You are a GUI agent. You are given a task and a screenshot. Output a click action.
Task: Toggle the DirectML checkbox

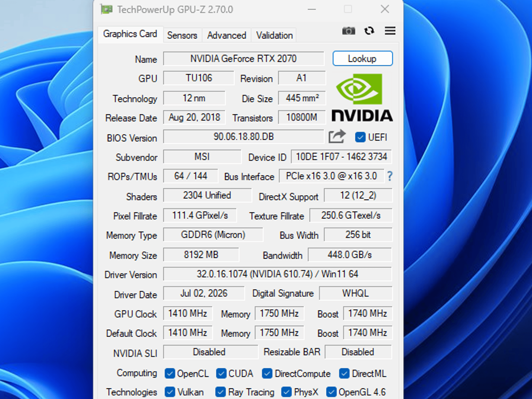tap(344, 374)
